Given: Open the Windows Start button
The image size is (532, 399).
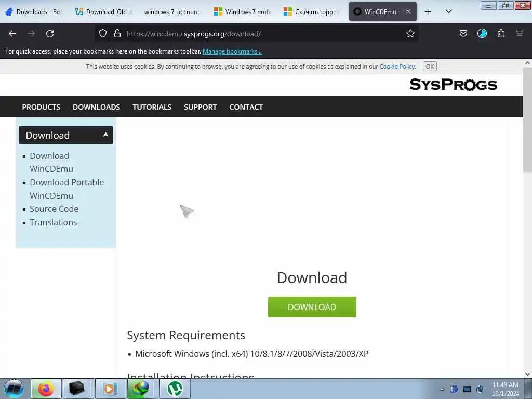Looking at the screenshot, I should (14, 389).
